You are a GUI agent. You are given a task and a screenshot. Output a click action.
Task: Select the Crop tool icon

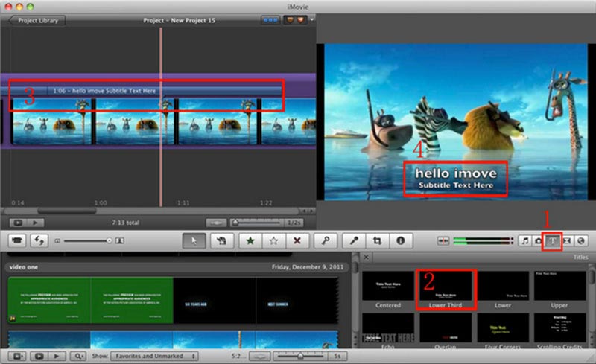pos(378,241)
